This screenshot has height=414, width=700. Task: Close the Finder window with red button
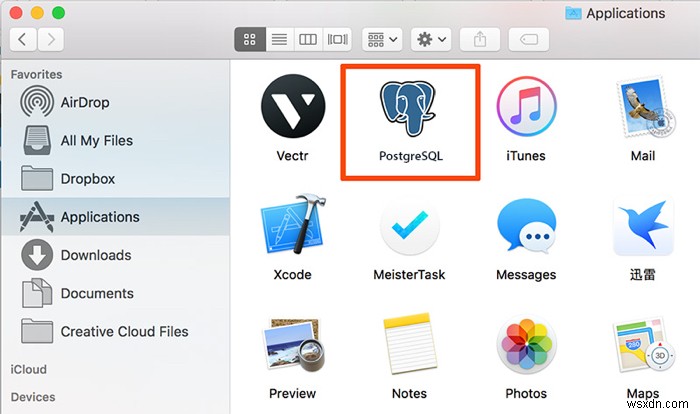click(16, 13)
